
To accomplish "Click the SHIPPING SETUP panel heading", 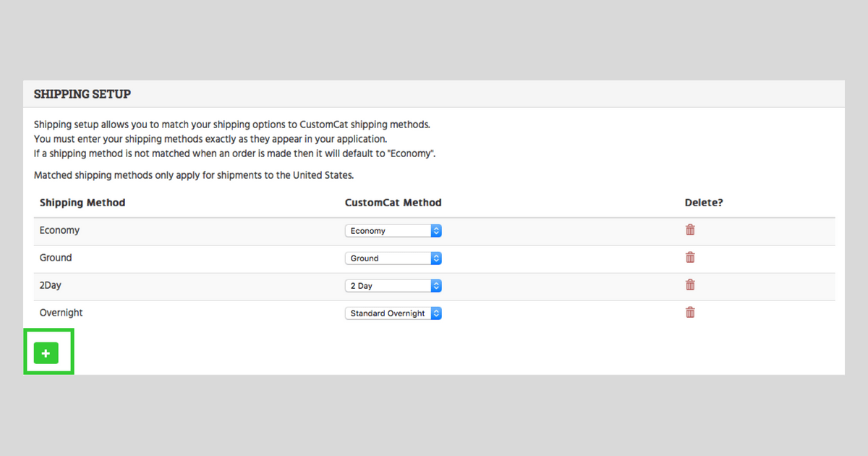I will coord(82,94).
